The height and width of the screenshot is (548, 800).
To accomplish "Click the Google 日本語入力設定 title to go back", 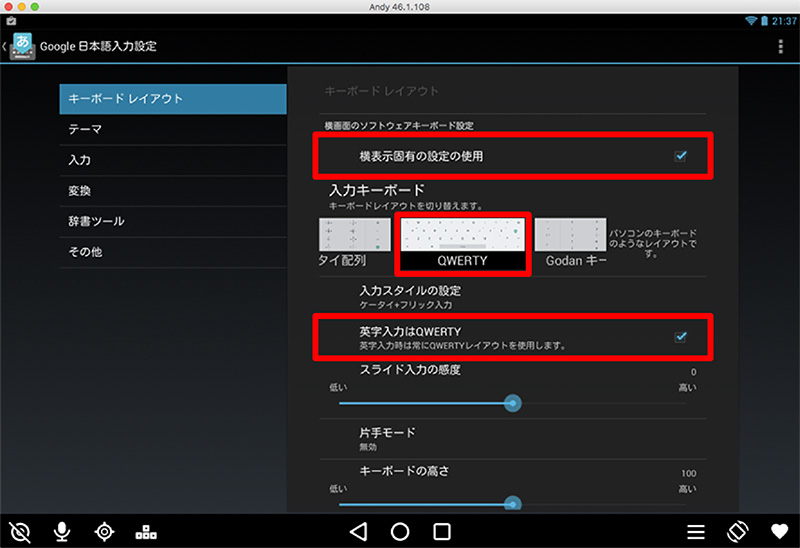I will pos(98,46).
